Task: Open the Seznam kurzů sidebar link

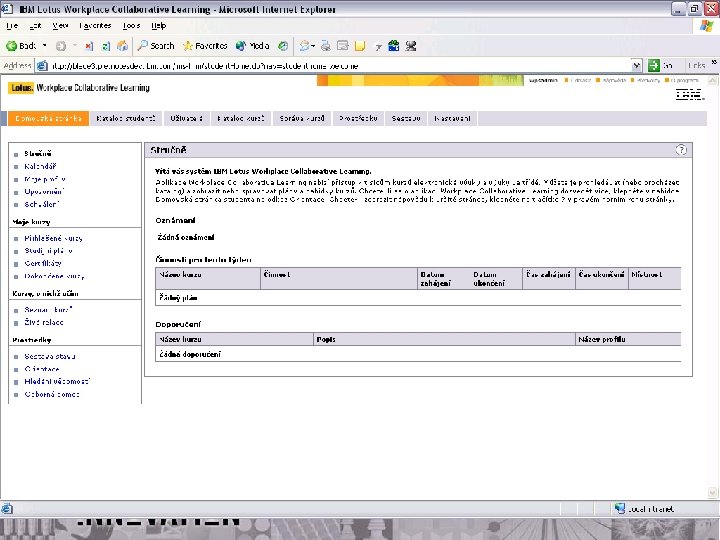Action: click(48, 309)
